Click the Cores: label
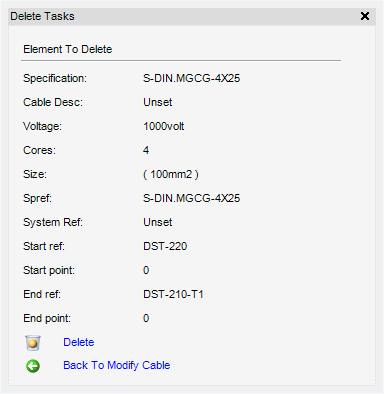 point(39,150)
